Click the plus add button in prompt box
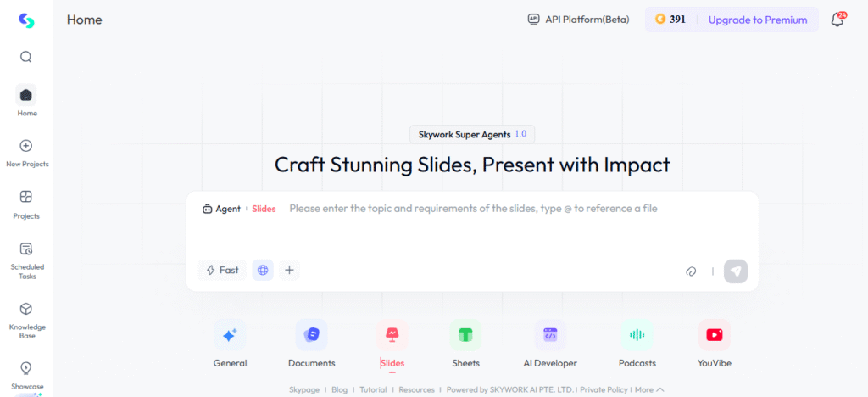The width and height of the screenshot is (868, 397). tap(289, 270)
